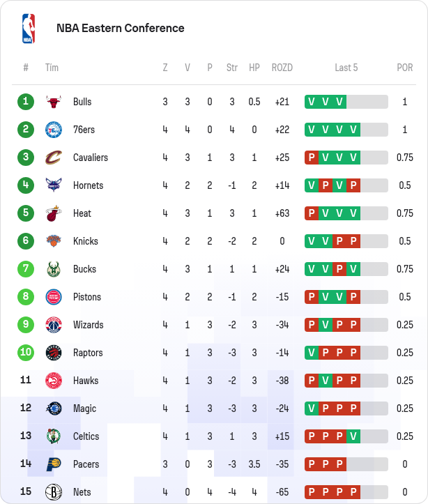Sort by the POR column header
This screenshot has height=504, width=428.
coord(404,68)
